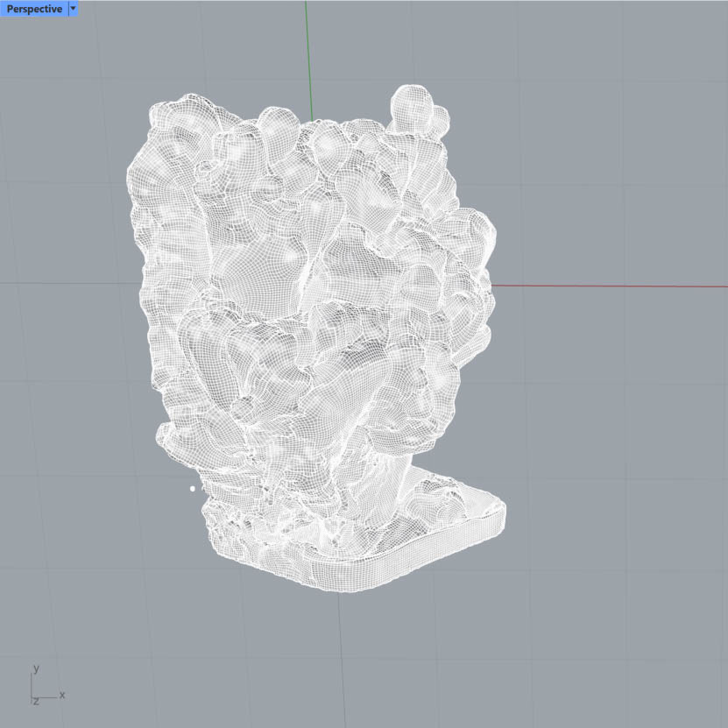
Task: Click the mesh where the red axis meets it
Action: coord(486,285)
